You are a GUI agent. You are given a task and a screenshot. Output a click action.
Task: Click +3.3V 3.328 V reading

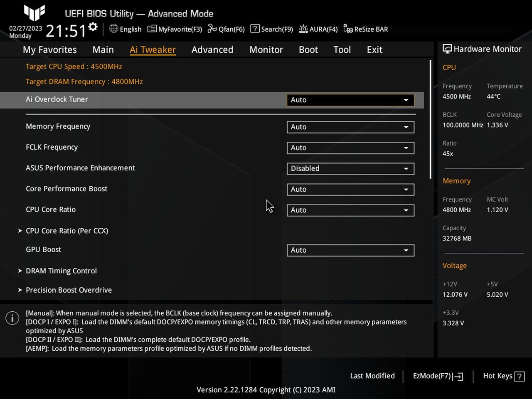coord(453,323)
